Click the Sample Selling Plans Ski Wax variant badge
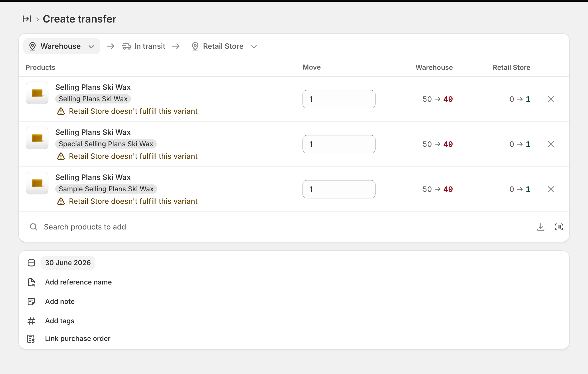 coord(106,189)
